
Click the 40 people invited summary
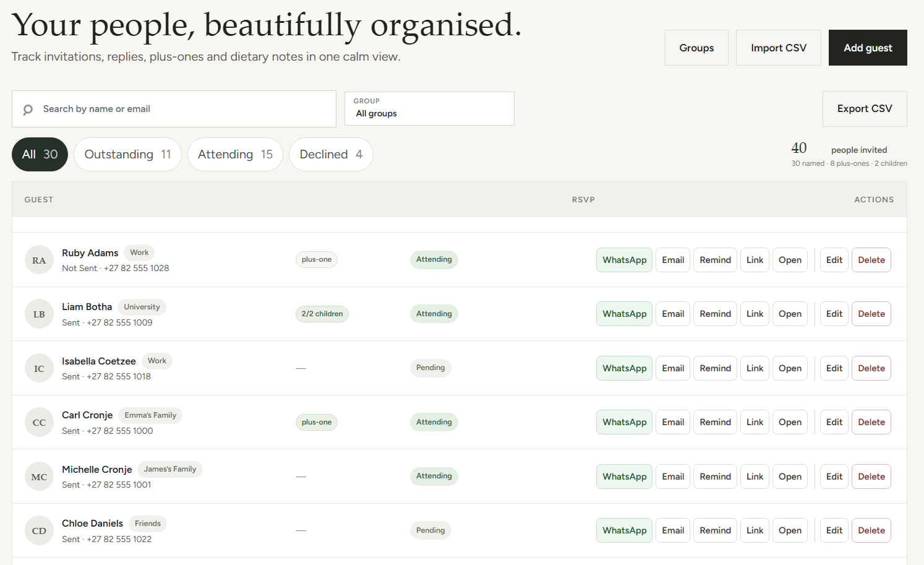pos(849,154)
